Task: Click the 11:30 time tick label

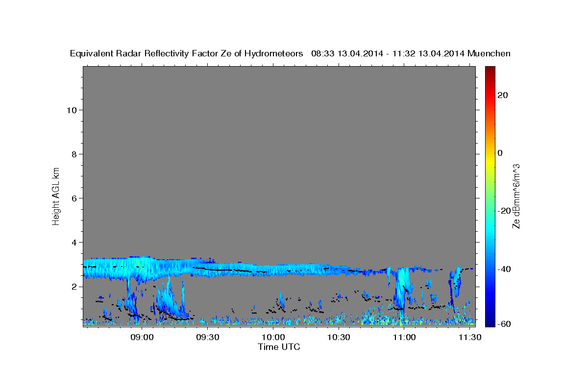Action: [x=469, y=337]
